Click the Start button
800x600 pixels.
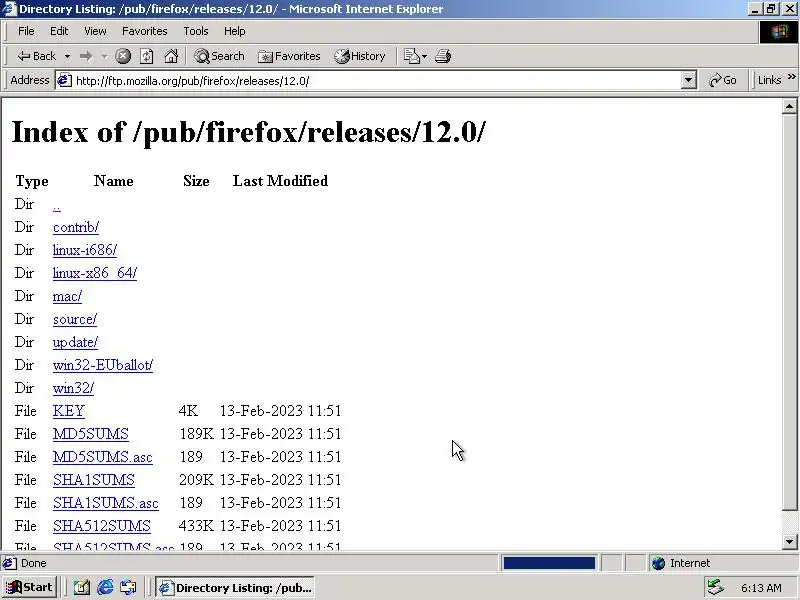tap(30, 587)
